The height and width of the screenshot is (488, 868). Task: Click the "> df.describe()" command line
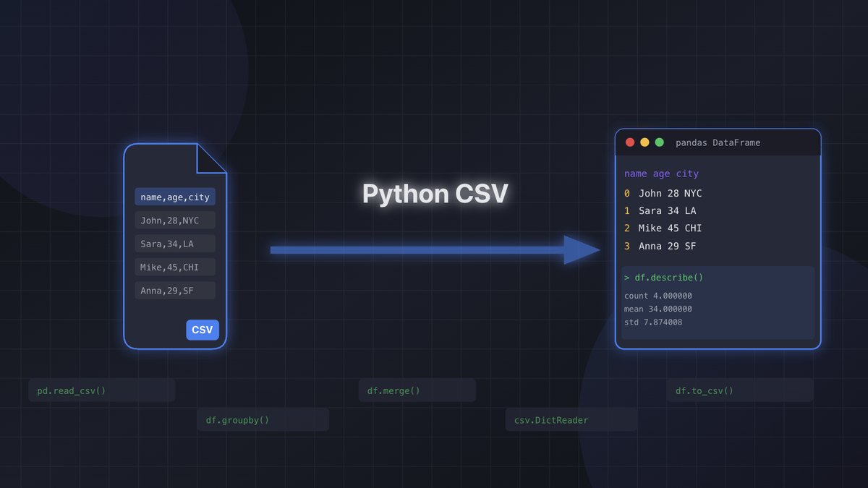(663, 278)
